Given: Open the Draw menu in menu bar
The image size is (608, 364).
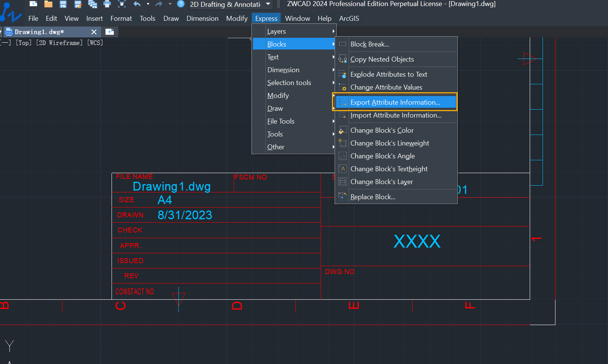Looking at the screenshot, I should pos(171,19).
